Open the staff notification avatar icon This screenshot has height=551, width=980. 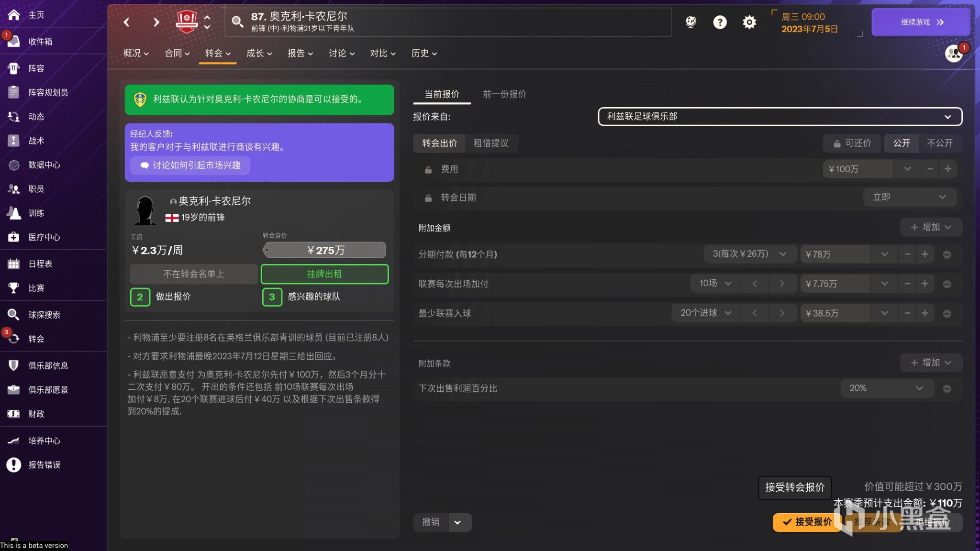point(954,53)
